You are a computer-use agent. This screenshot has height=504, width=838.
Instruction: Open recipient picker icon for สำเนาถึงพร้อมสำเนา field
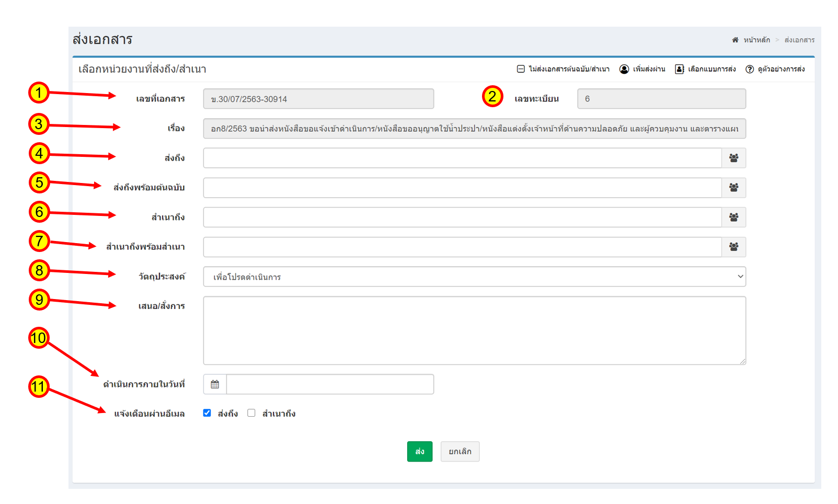coord(733,247)
